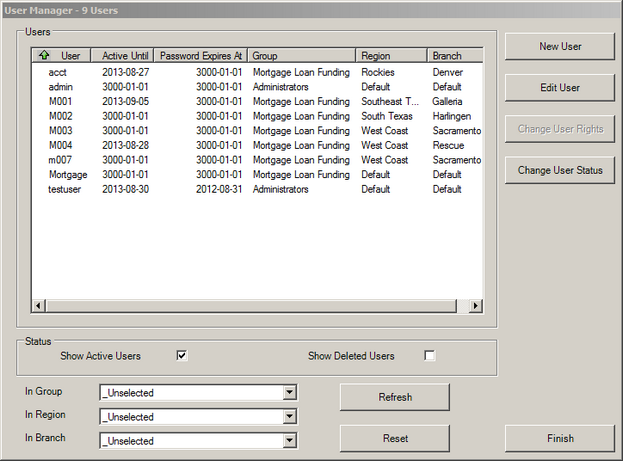Toggle the Show Active Users checkbox

tap(182, 355)
